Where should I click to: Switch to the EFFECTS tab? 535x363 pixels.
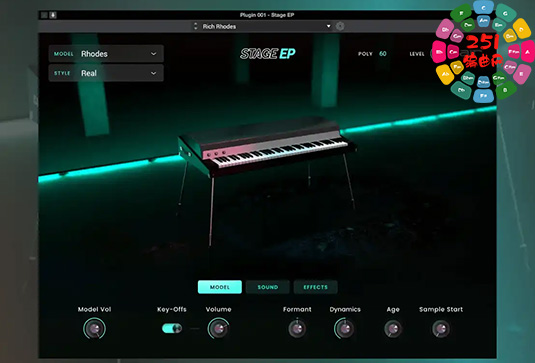pos(316,287)
